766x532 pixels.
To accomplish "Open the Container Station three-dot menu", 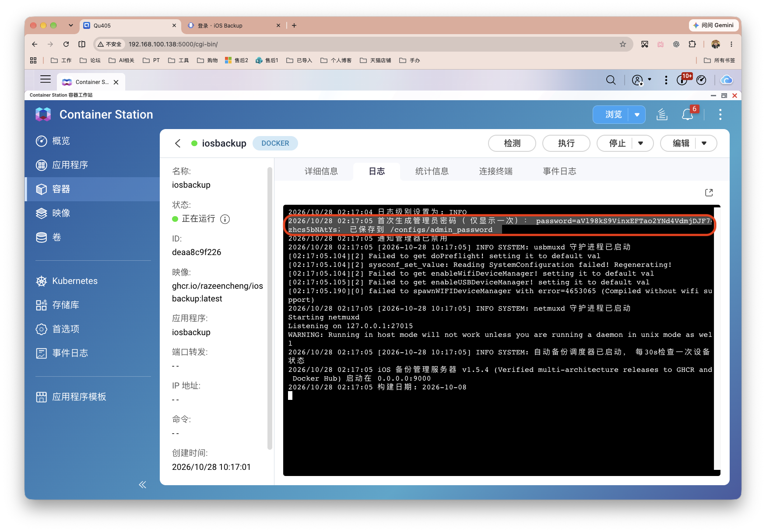I will point(720,115).
